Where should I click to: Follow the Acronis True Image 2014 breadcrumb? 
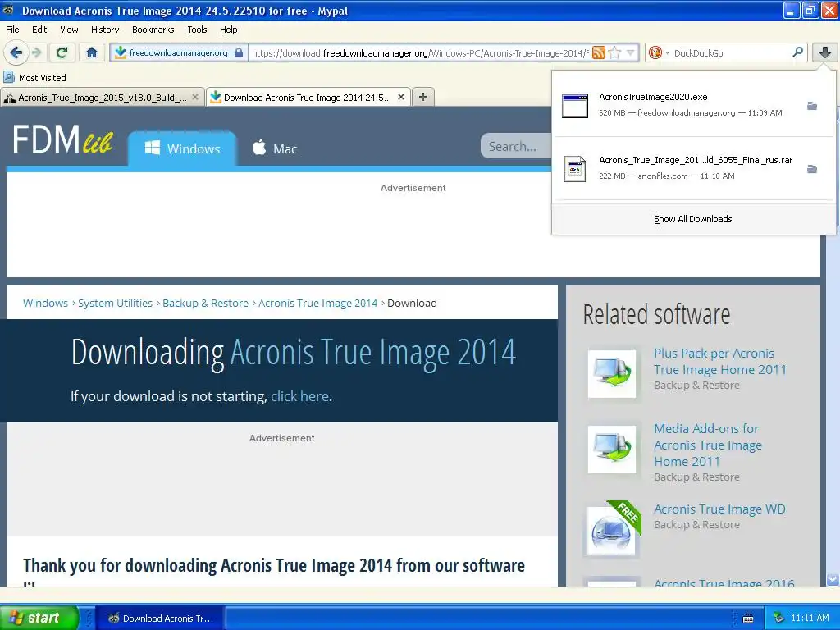[318, 304]
